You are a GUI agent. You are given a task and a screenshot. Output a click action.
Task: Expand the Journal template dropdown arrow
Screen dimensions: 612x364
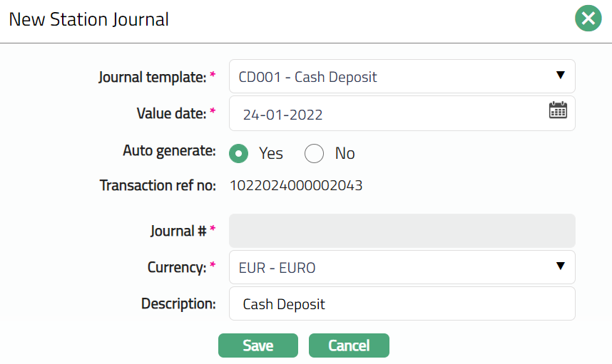560,76
